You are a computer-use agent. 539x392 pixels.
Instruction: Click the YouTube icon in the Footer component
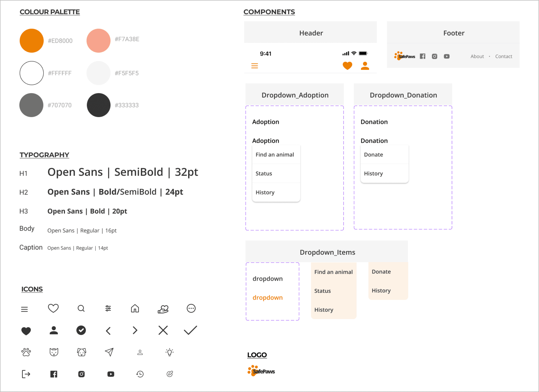pyautogui.click(x=447, y=56)
